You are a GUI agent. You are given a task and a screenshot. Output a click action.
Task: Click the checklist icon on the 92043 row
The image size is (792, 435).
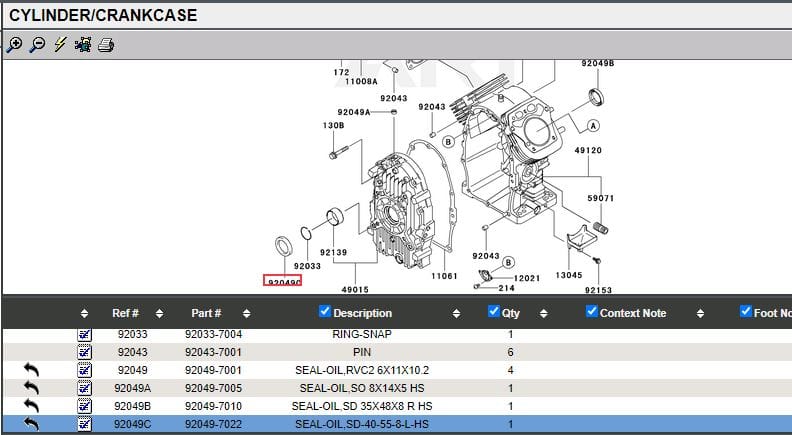(x=84, y=352)
